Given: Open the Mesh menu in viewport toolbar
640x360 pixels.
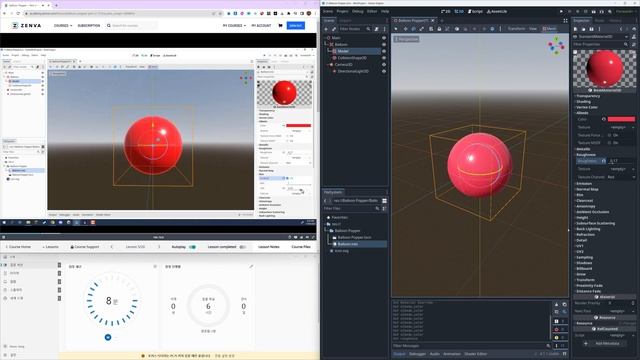Looking at the screenshot, I should click(x=549, y=29).
